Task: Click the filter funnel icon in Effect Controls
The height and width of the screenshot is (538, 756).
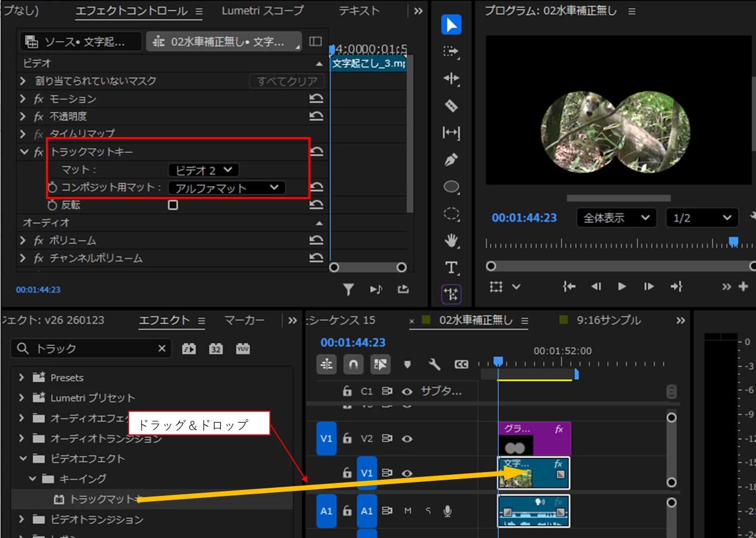Action: point(348,290)
